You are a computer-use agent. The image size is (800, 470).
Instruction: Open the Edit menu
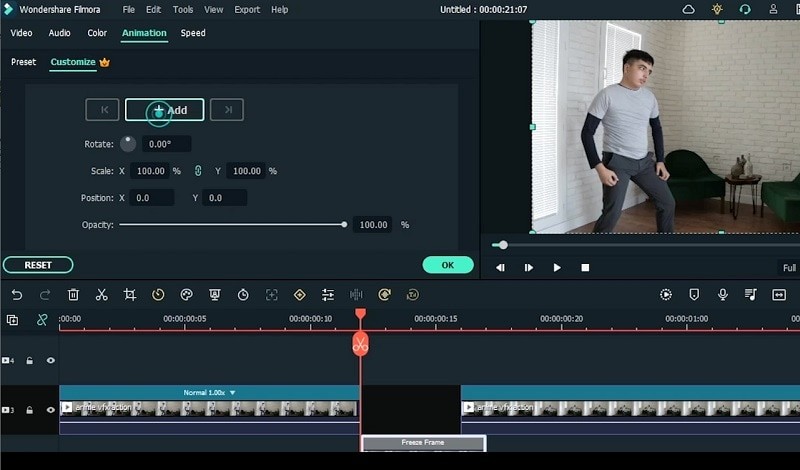point(153,9)
